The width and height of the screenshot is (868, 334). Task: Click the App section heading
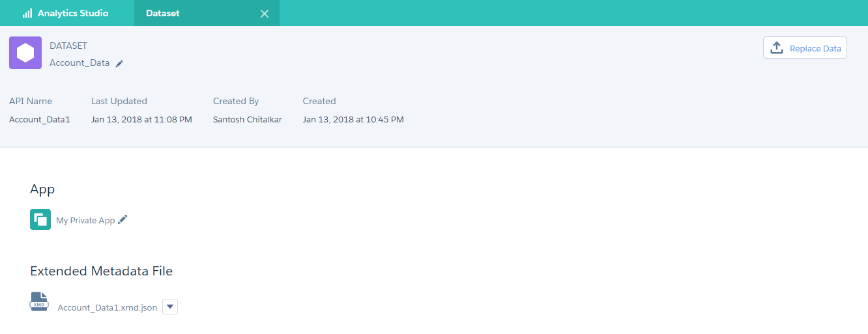pyautogui.click(x=42, y=189)
